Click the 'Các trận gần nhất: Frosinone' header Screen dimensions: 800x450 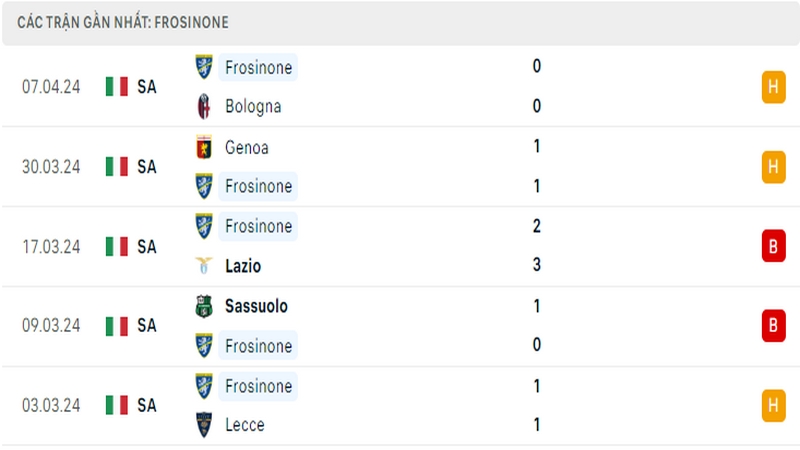coord(123,22)
